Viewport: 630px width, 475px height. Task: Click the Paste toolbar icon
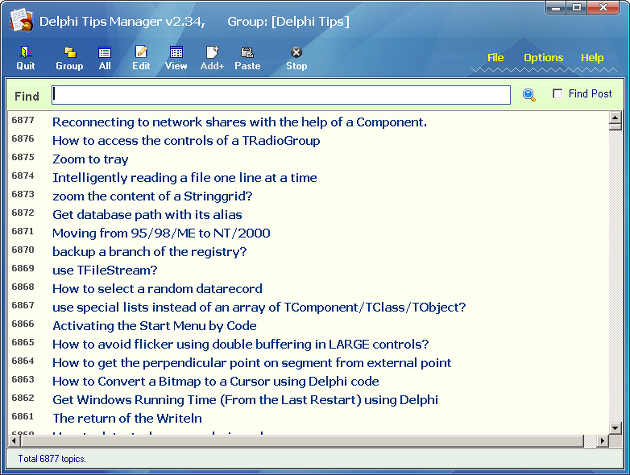coord(247,58)
